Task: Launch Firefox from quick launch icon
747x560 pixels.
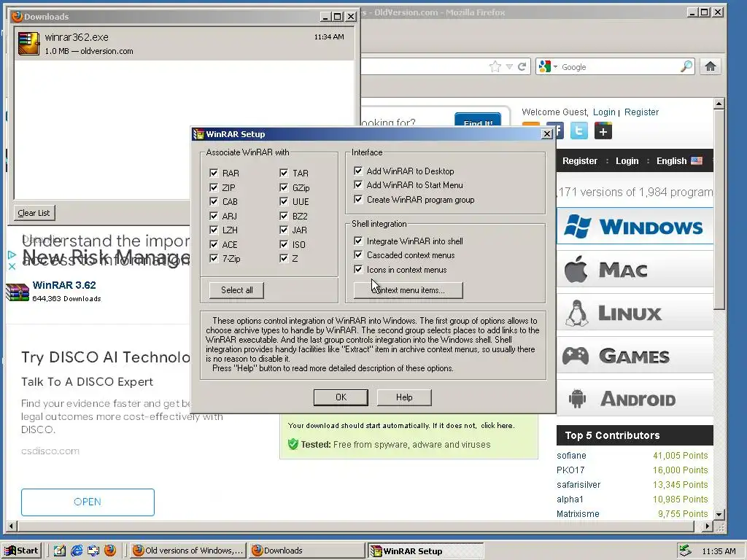Action: (110, 551)
